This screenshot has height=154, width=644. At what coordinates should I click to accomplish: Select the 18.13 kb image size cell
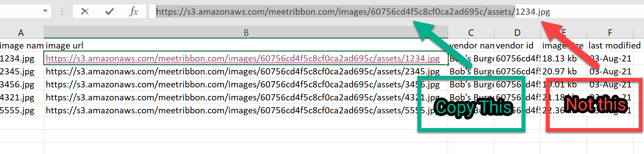559,58
